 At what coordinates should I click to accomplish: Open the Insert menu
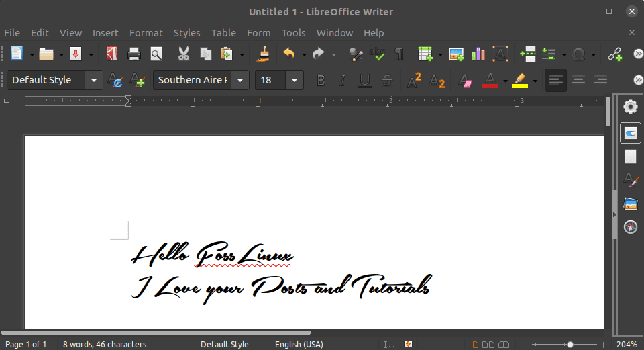[x=105, y=33]
